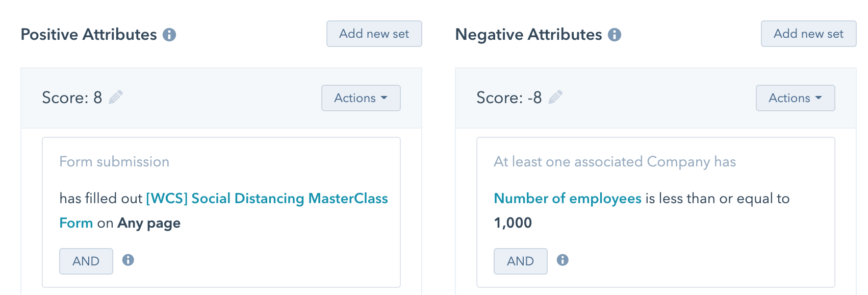The image size is (868, 295).
Task: Click the 1,000 employee value
Action: click(x=513, y=223)
